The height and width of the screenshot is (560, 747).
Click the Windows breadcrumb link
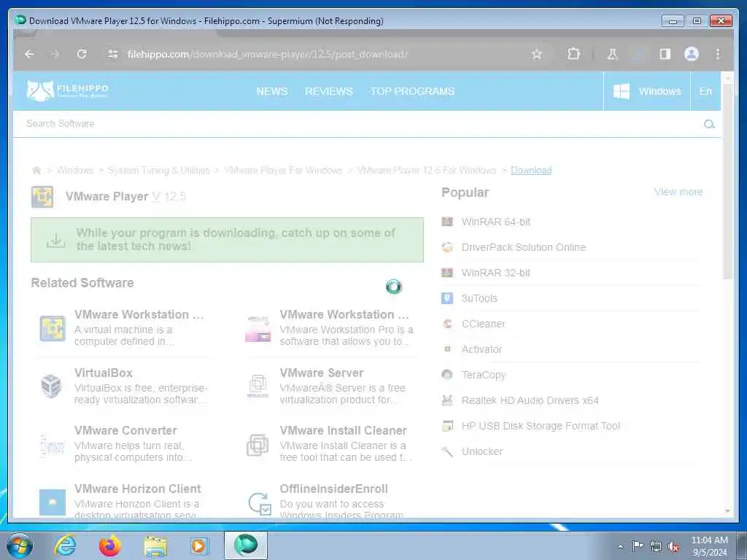tap(75, 171)
